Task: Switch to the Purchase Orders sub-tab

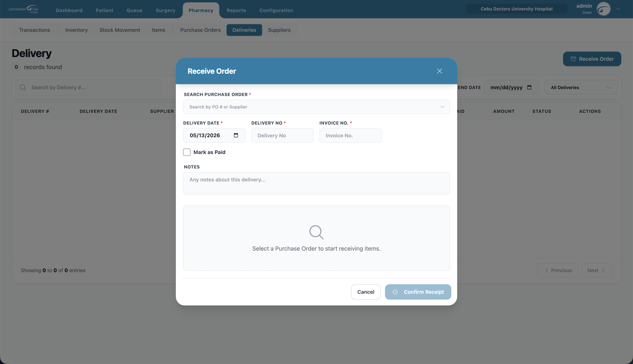Action: point(200,30)
